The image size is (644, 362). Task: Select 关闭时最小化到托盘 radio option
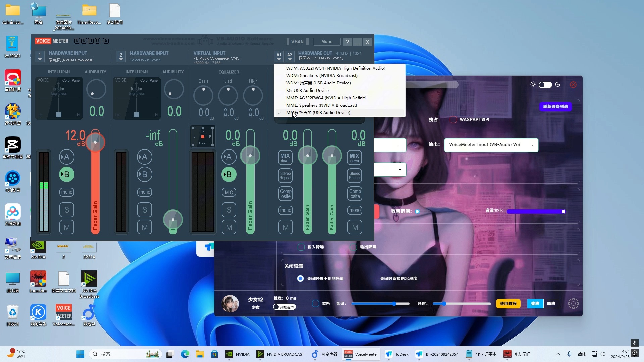click(300, 278)
